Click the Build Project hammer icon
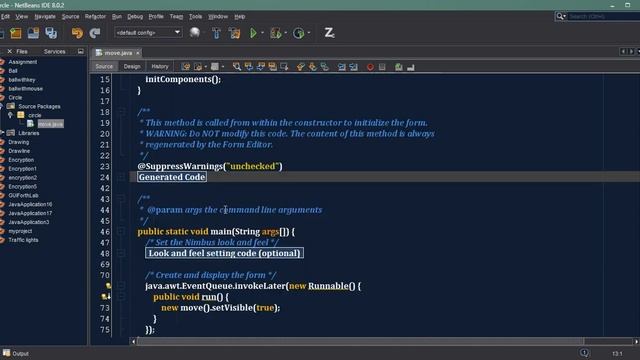This screenshot has height=360, width=640. (x=216, y=33)
